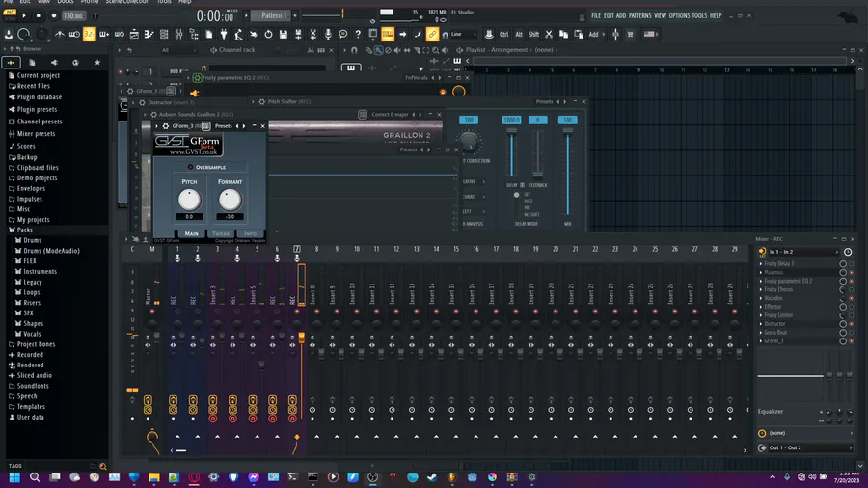
Task: Toggle Distructor effect enable LED
Action: pos(852,324)
